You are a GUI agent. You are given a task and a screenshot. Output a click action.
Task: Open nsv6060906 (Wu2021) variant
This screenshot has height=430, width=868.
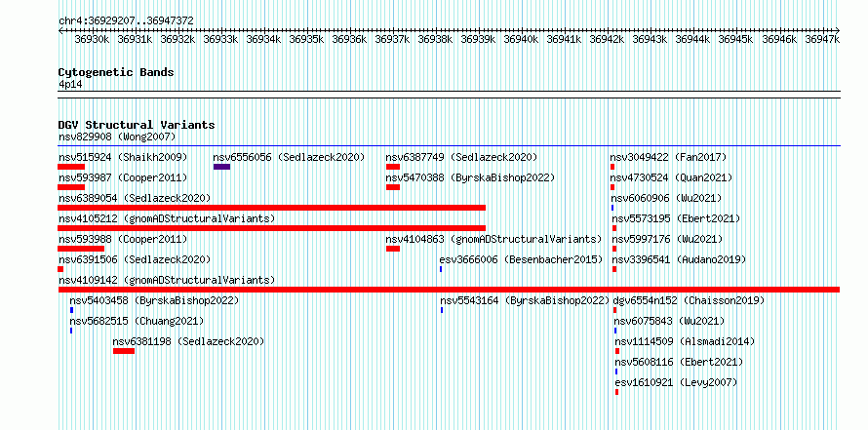666,198
